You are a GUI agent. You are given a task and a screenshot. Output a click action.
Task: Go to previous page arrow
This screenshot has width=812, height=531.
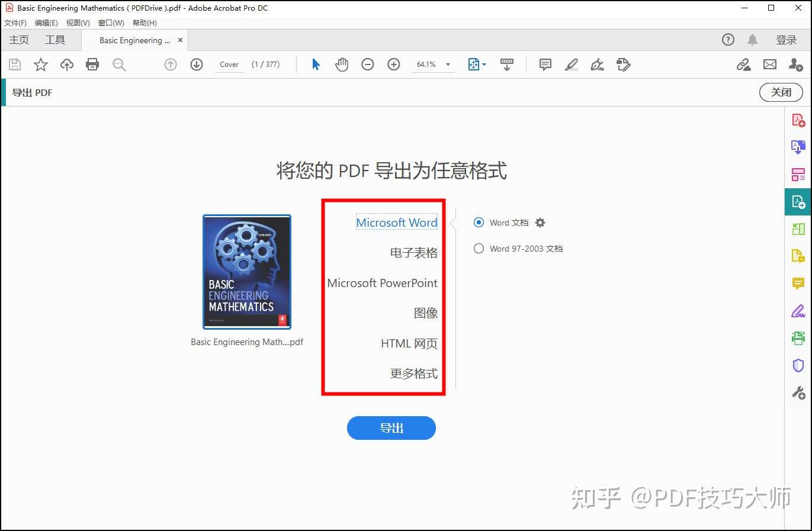[171, 65]
